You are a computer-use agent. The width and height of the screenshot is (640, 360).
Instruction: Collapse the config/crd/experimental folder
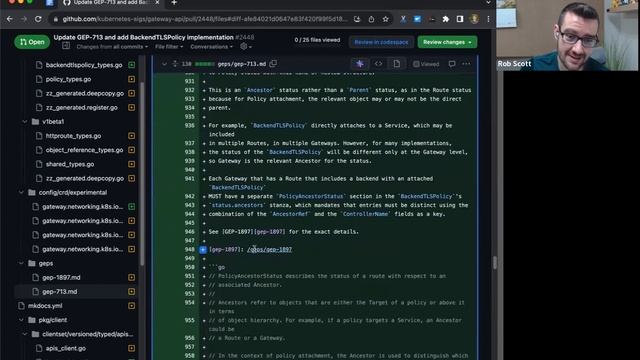pos(21,192)
